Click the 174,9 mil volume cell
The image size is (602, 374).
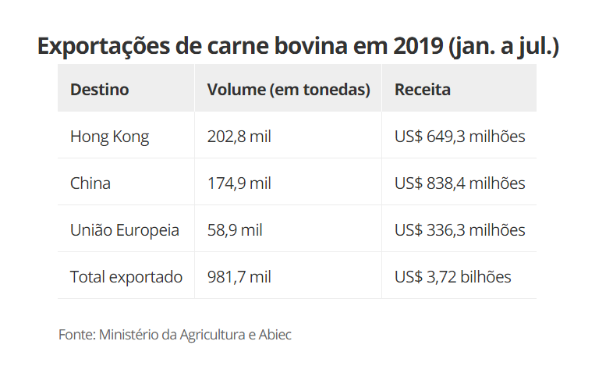click(x=239, y=183)
